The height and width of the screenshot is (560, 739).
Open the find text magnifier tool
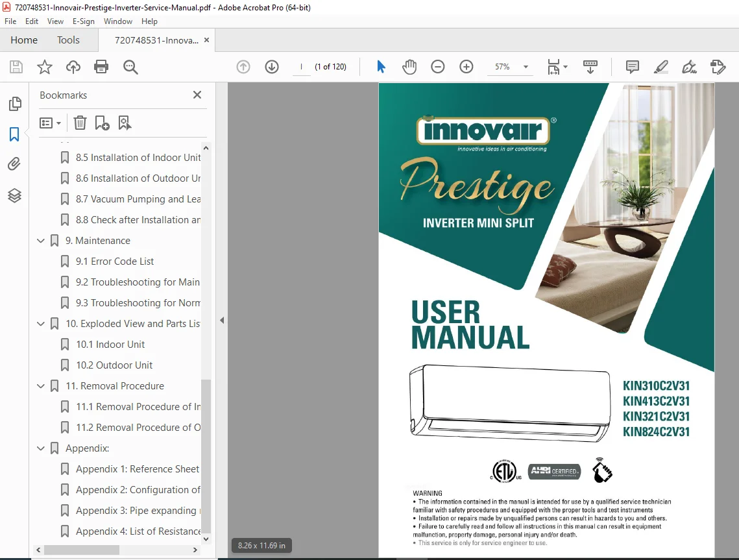tap(130, 67)
